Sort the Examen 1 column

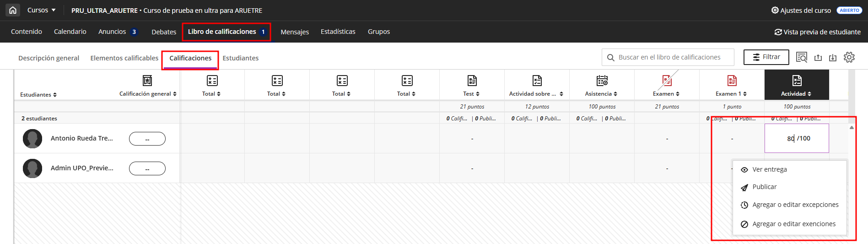click(x=745, y=94)
